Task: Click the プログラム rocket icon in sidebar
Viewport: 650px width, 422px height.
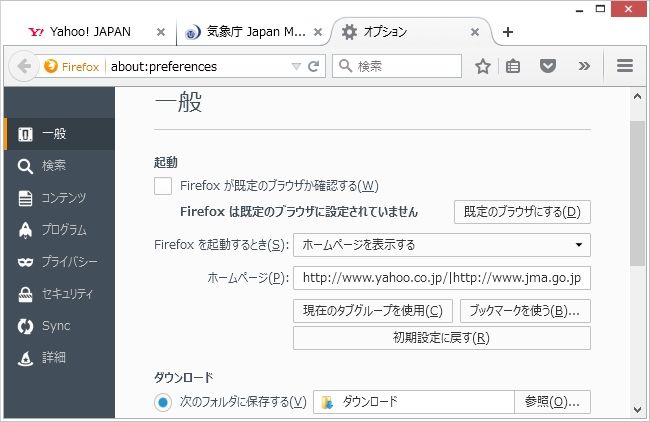Action: tap(25, 230)
